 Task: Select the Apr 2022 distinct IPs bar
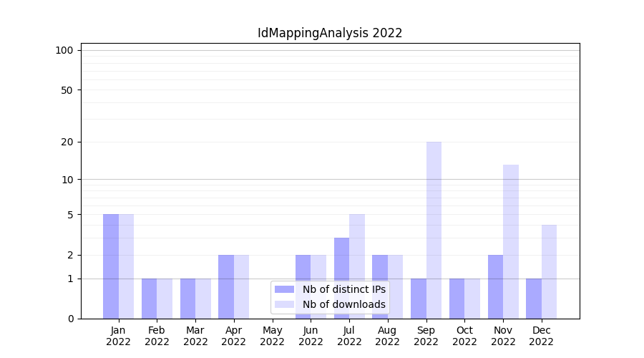[x=226, y=286]
